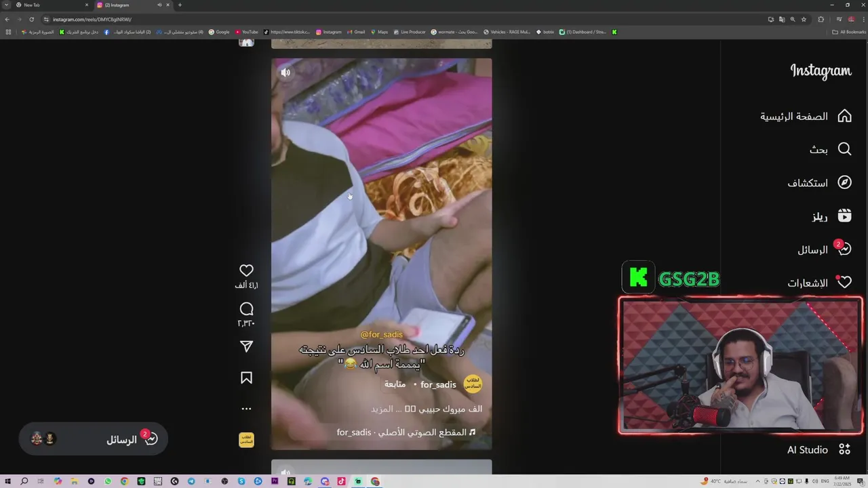The height and width of the screenshot is (488, 868).
Task: Close the Instagram browser tab
Action: click(x=167, y=5)
